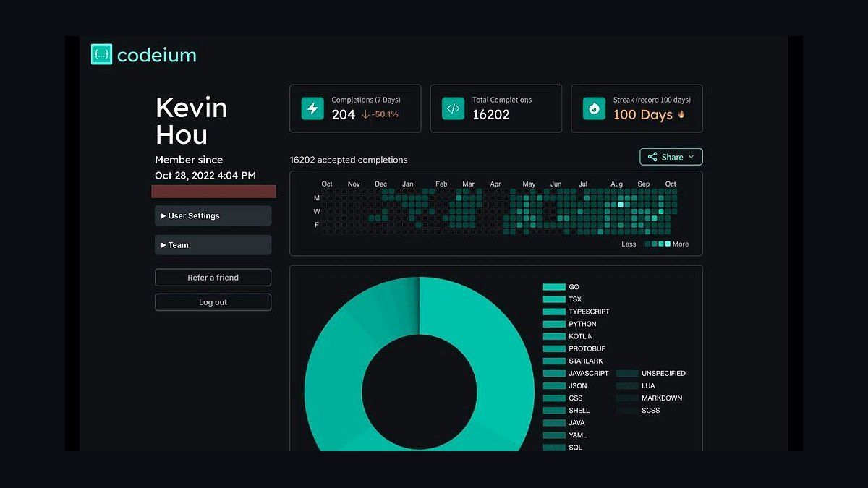The width and height of the screenshot is (868, 488).
Task: Click the LUA legend label
Action: coord(648,386)
